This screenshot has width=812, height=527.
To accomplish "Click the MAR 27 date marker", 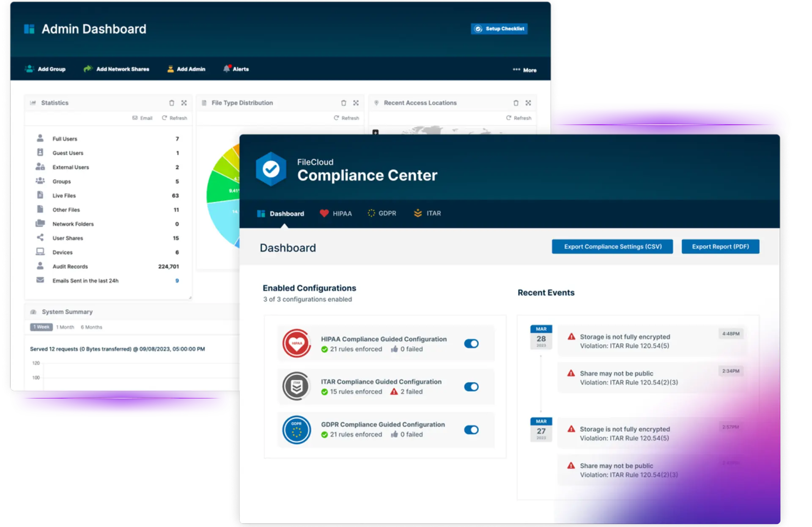I will (x=541, y=429).
